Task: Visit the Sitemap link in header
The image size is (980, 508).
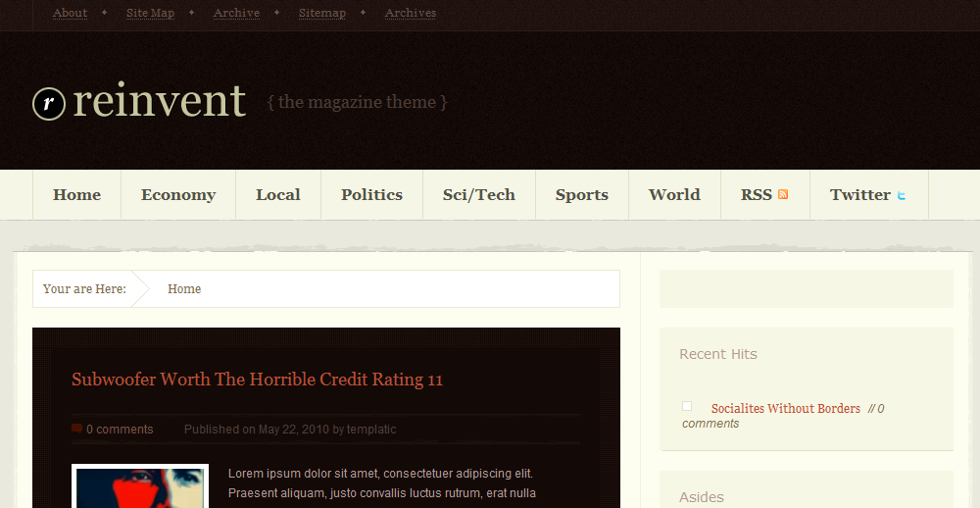Action: 321,13
